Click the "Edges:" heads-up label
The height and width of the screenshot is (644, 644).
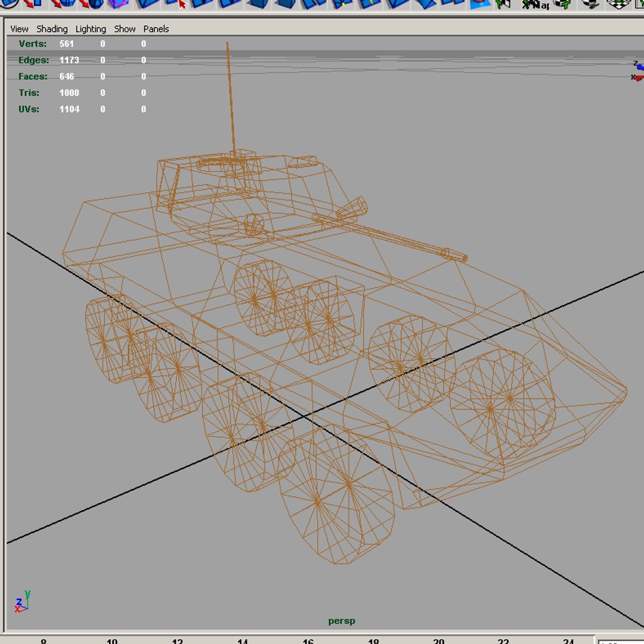[x=33, y=60]
